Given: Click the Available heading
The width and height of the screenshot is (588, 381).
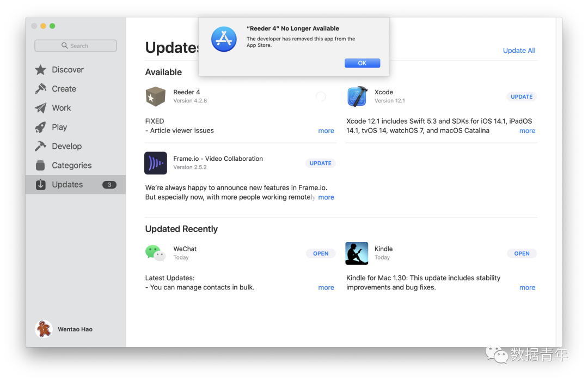Looking at the screenshot, I should point(163,72).
